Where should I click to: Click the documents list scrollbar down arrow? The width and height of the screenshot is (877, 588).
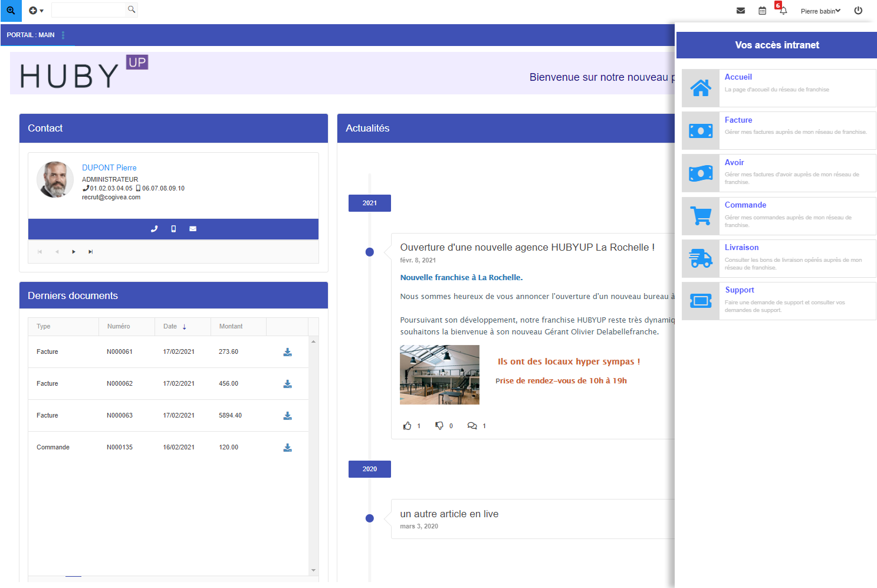click(x=314, y=570)
